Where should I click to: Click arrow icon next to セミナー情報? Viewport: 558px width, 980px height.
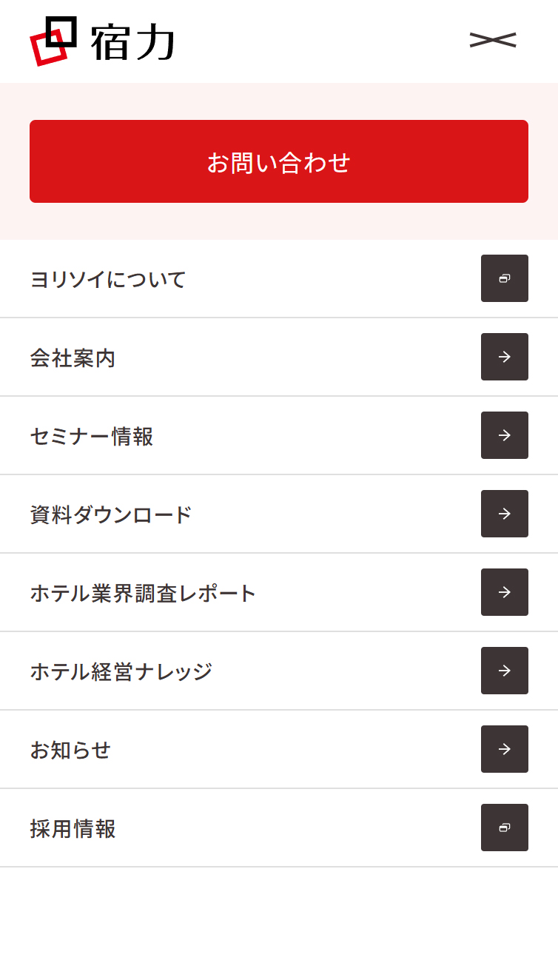click(x=505, y=435)
